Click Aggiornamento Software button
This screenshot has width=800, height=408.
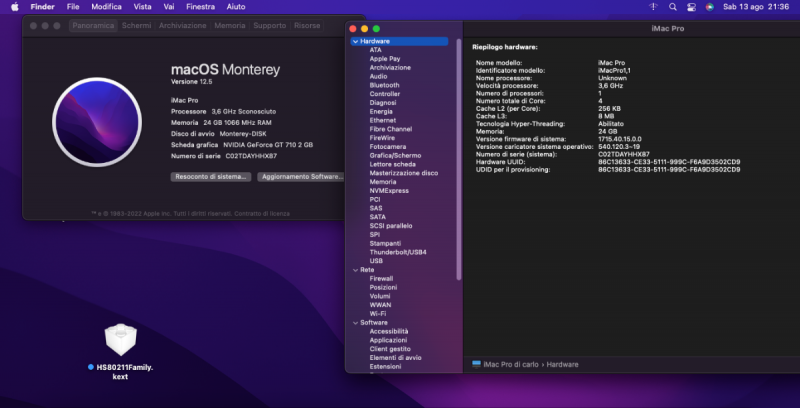point(301,176)
